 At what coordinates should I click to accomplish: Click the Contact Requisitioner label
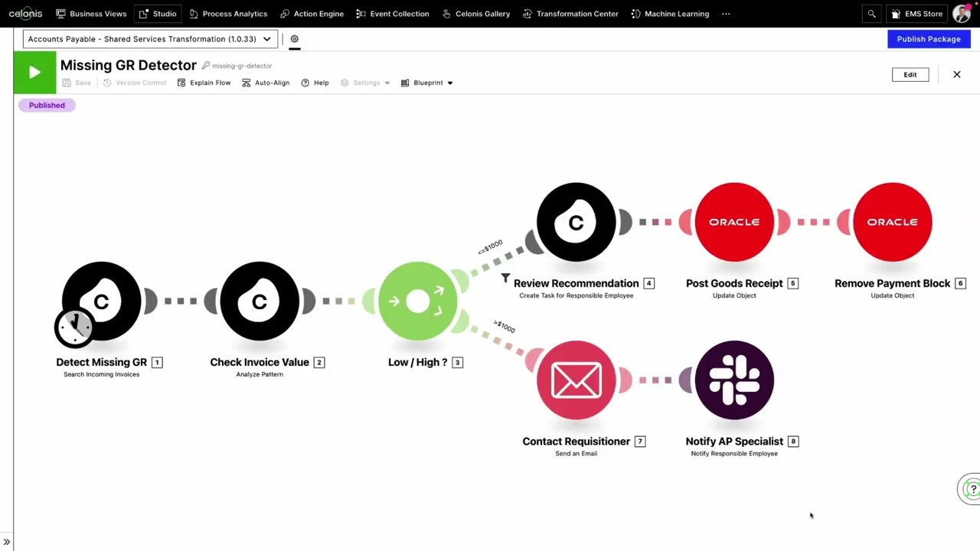(x=576, y=442)
